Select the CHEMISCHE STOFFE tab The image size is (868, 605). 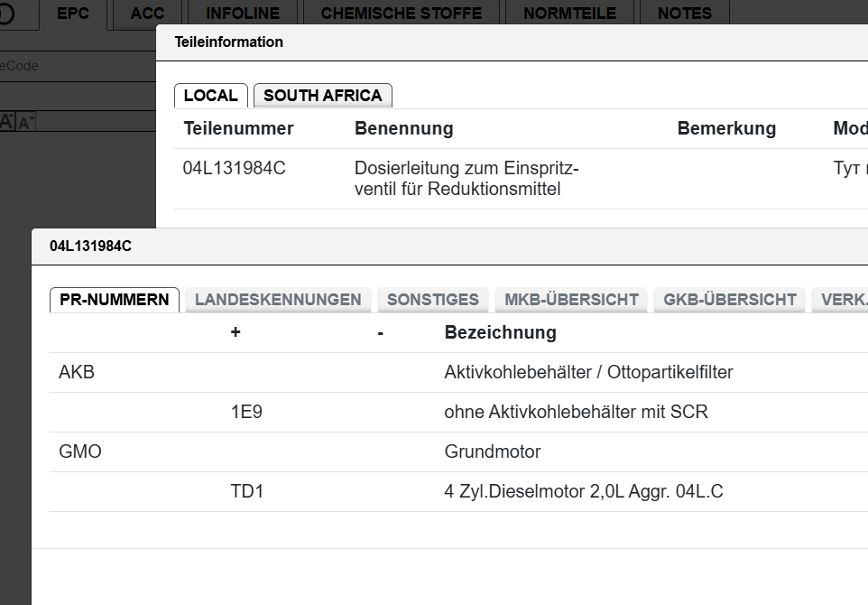pos(402,14)
